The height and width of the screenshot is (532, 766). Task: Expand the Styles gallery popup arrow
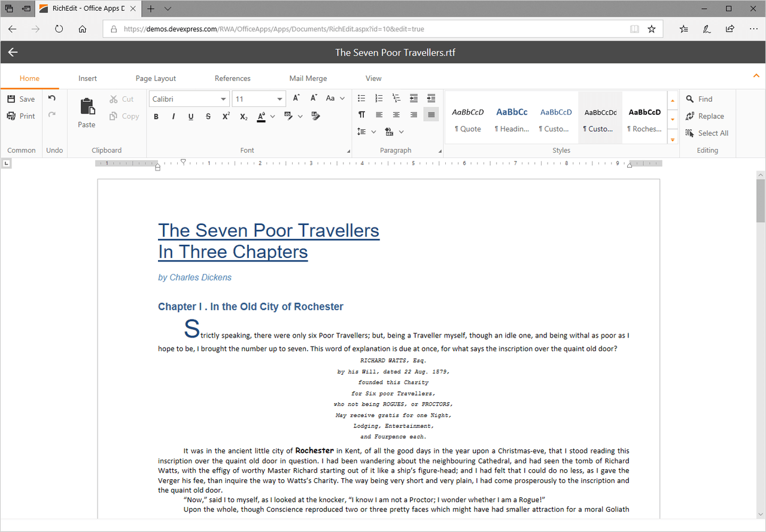point(673,139)
